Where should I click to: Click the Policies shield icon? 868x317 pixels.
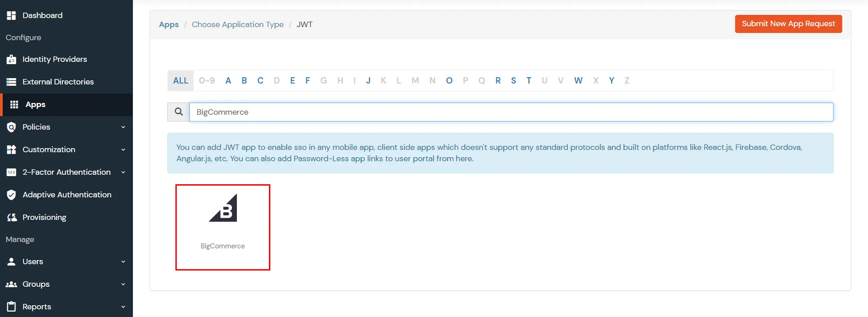click(11, 127)
